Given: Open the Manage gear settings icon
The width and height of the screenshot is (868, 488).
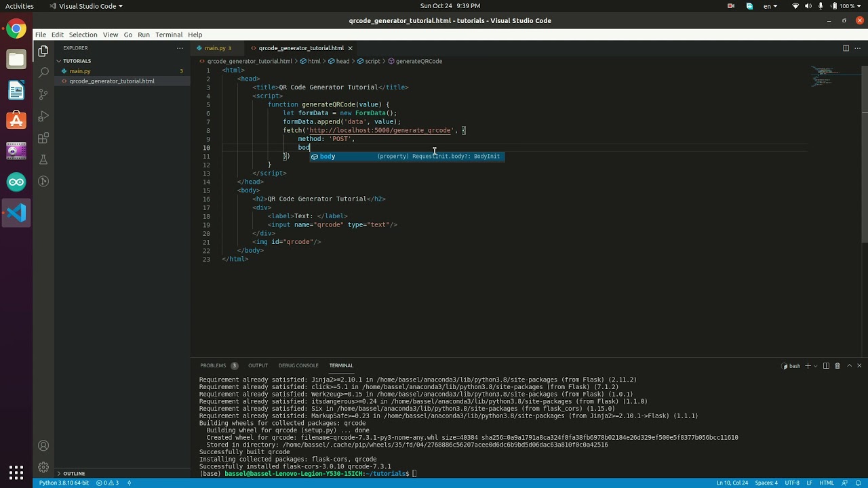Looking at the screenshot, I should [43, 467].
